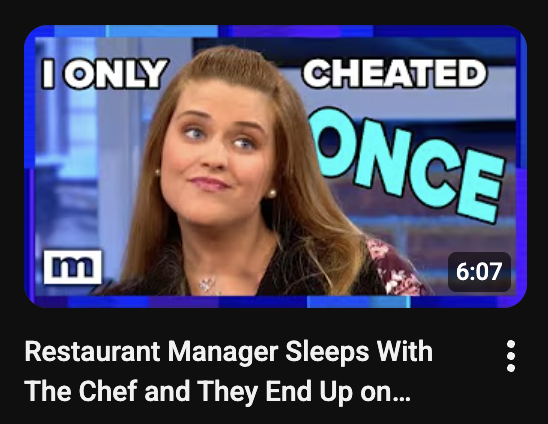Click the 'I ONLY' caption on thumbnail
This screenshot has width=548, height=424.
tap(104, 73)
